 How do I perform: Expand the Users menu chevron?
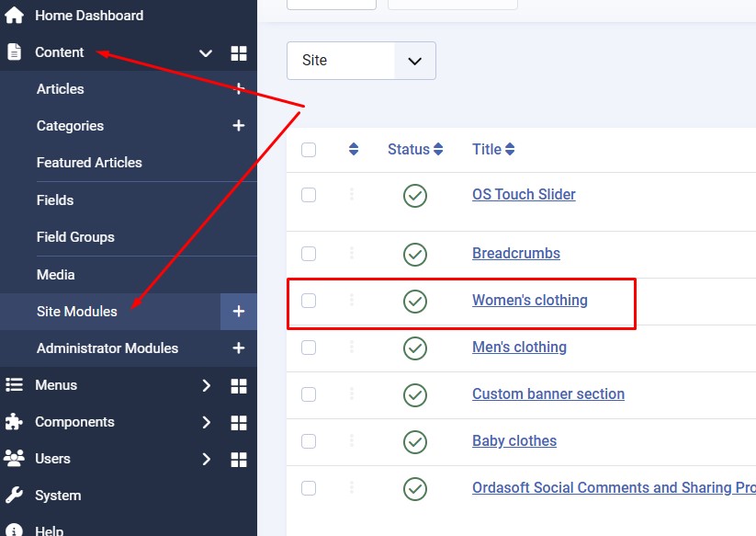[x=206, y=459]
